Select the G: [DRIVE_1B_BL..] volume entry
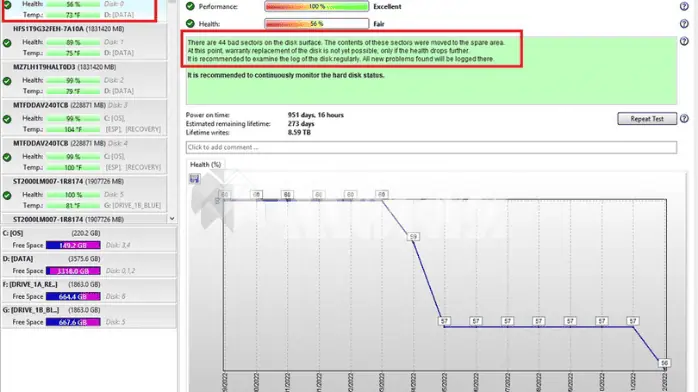Screen dimensions: 698x392 (x=89, y=316)
